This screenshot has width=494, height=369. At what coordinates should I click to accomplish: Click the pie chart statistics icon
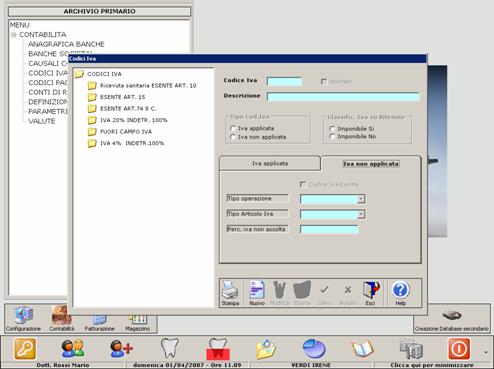(314, 349)
